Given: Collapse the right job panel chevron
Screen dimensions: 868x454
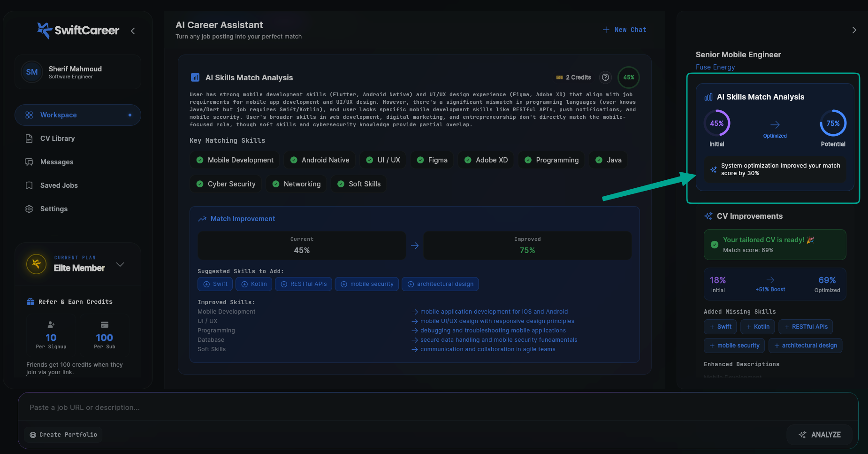Looking at the screenshot, I should (x=854, y=30).
